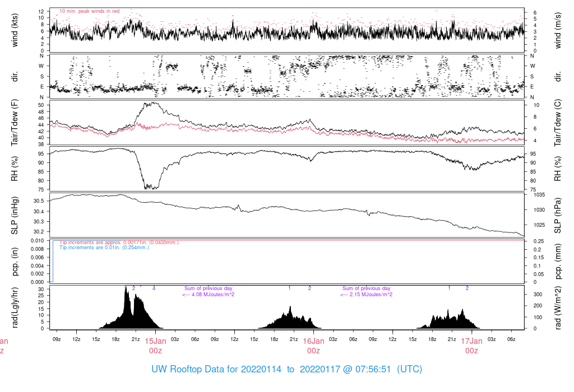Image resolution: width=574 pixels, height=392 pixels.
Task: Select the "0.15" mm precipitation tick value
Action: point(538,258)
